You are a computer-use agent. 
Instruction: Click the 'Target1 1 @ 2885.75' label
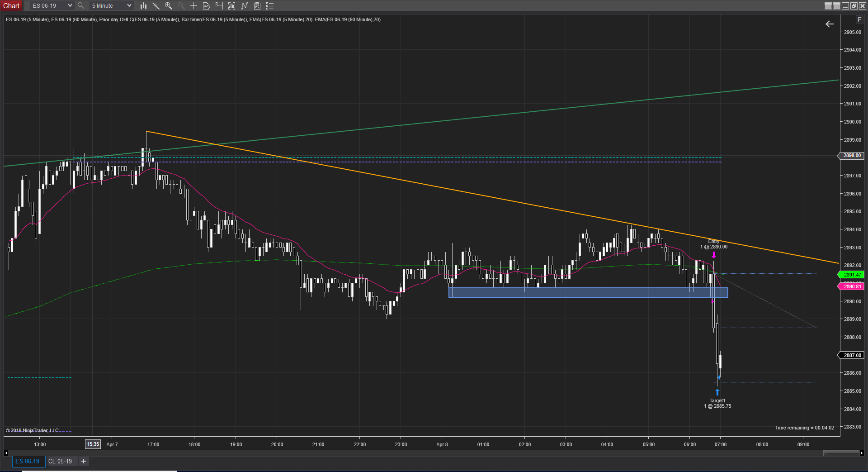pos(717,403)
